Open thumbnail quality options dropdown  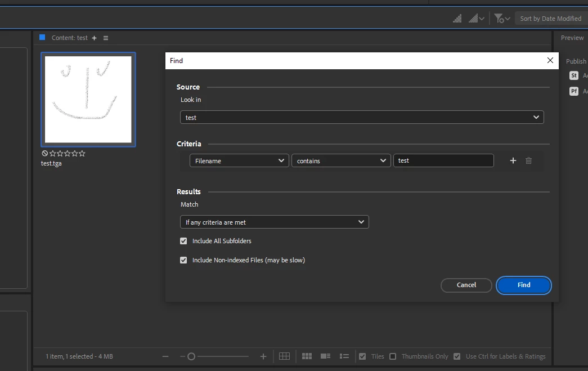coord(477,19)
